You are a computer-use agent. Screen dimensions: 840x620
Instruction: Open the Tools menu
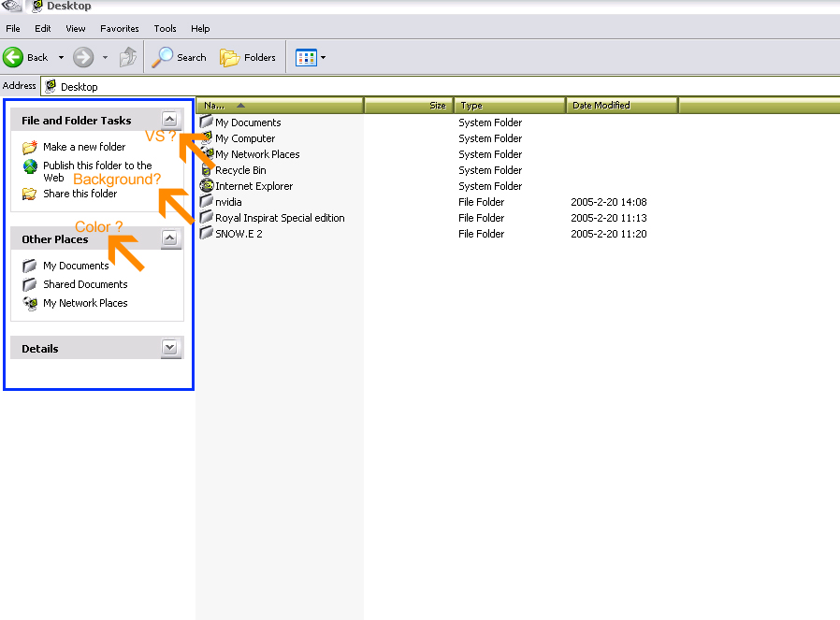165,29
